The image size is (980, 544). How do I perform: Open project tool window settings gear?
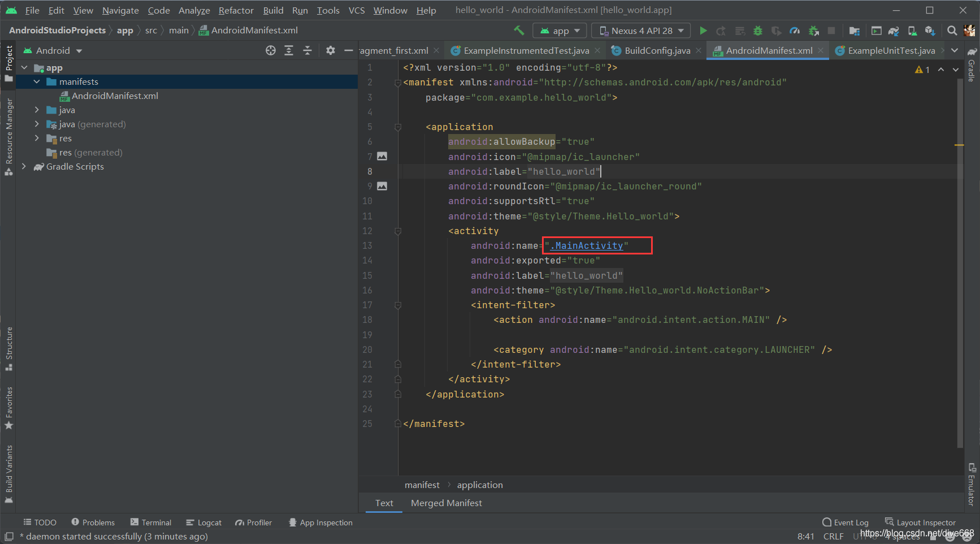point(331,50)
